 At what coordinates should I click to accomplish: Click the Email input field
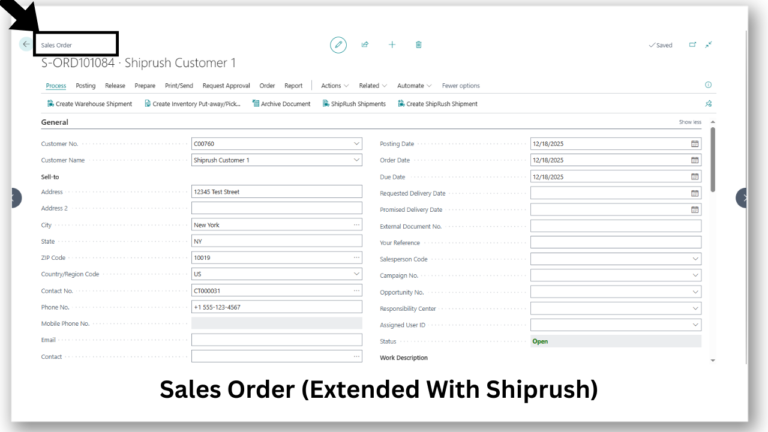click(x=277, y=340)
